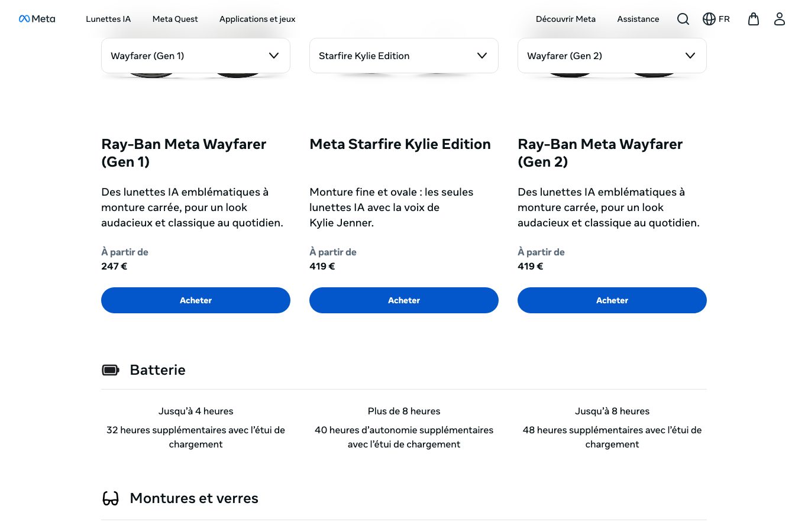Click 'Jusqu'à 4 heures' text
This screenshot has height=532, width=808.
tap(196, 411)
